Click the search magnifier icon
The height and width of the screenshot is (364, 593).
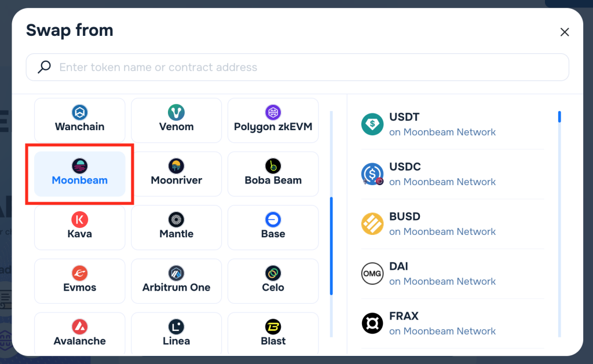pyautogui.click(x=43, y=67)
